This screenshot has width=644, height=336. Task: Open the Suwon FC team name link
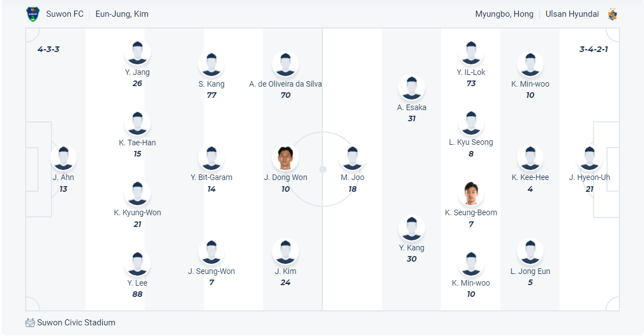pyautogui.click(x=65, y=14)
